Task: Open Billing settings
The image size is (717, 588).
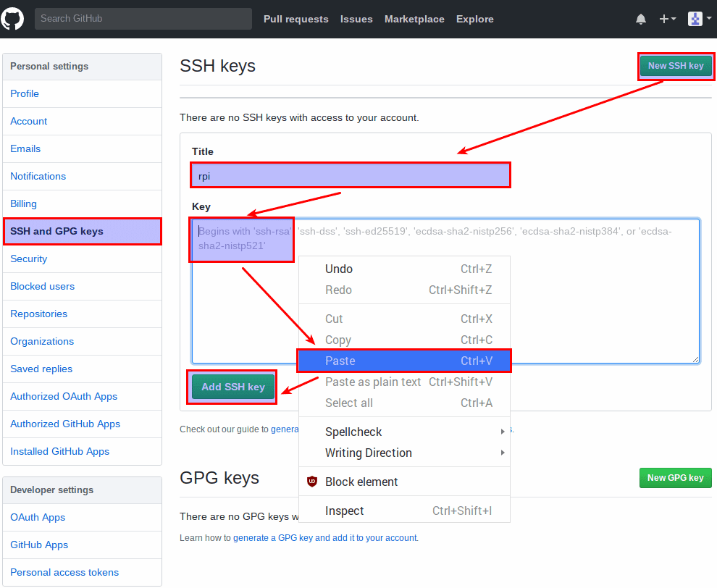Action: [83, 203]
